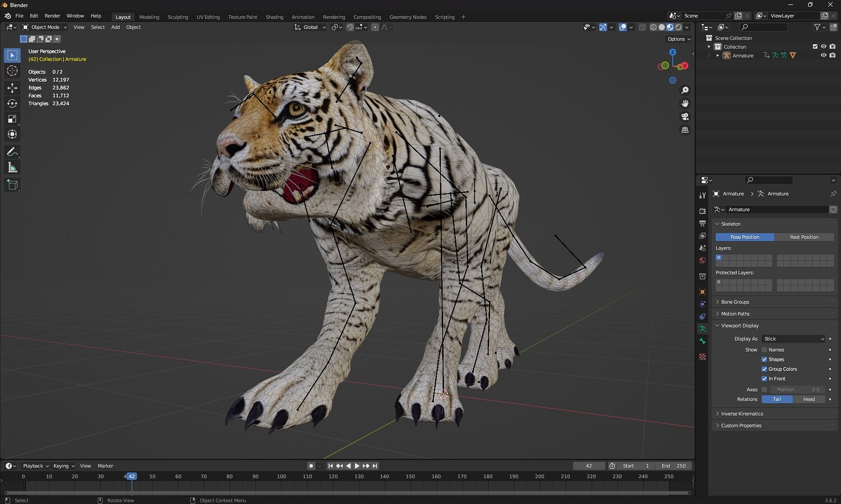Open the File menu

(19, 16)
